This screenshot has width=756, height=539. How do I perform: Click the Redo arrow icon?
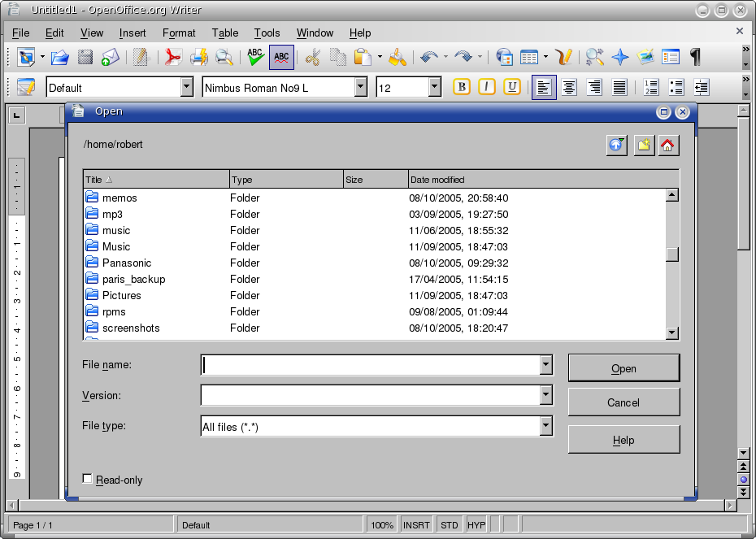click(x=463, y=58)
